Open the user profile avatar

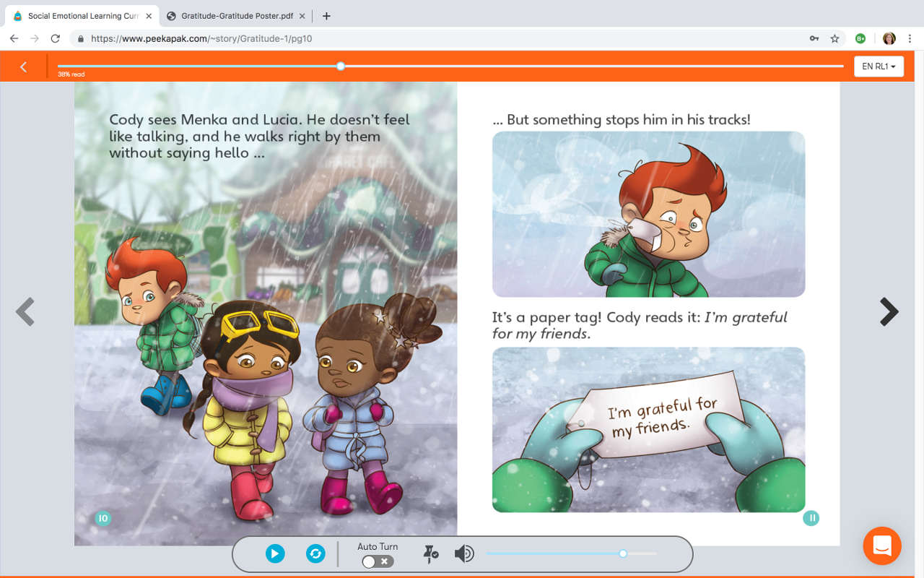889,38
